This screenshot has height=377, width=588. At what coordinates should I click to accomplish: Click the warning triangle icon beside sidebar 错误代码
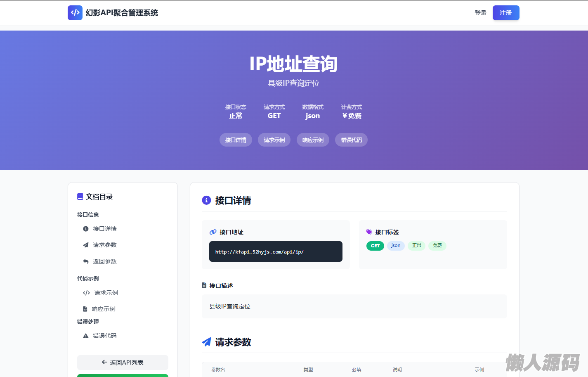(86, 336)
